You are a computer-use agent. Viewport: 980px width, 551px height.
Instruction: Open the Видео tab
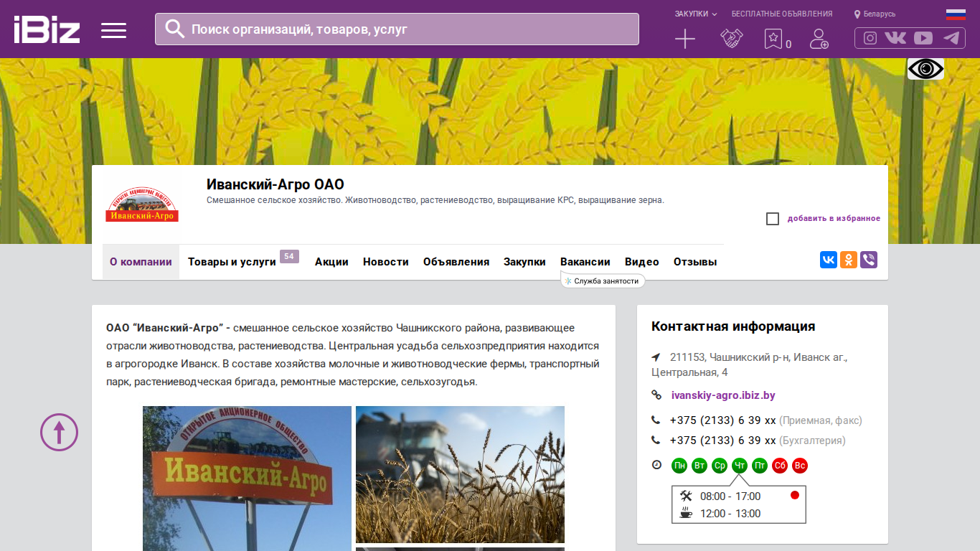tap(642, 262)
